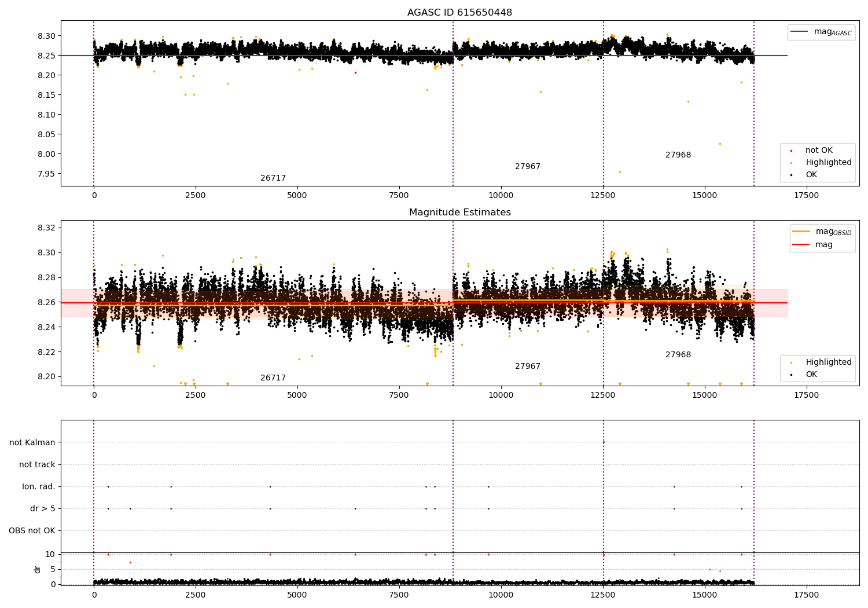Click the 8.24 y-tick label in middle plot

(x=46, y=327)
